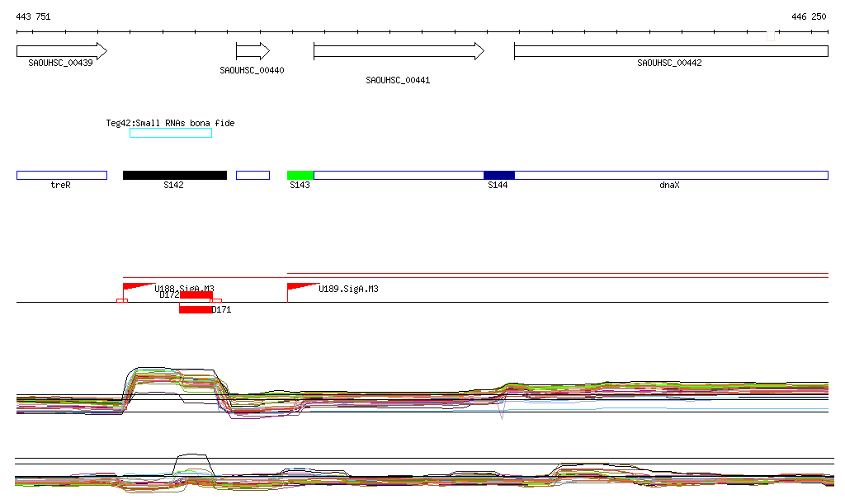Click the green S143 segment
Viewport: 845px width, 504px height.
click(300, 175)
